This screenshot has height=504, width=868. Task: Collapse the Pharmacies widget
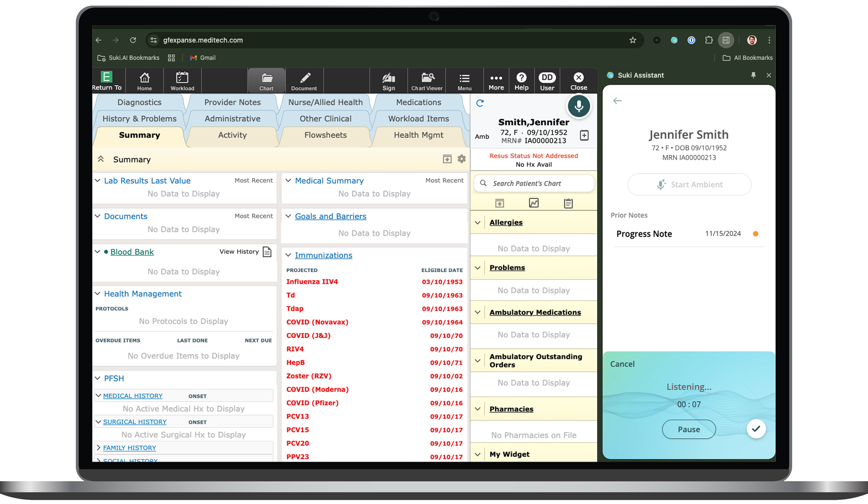[x=478, y=409]
